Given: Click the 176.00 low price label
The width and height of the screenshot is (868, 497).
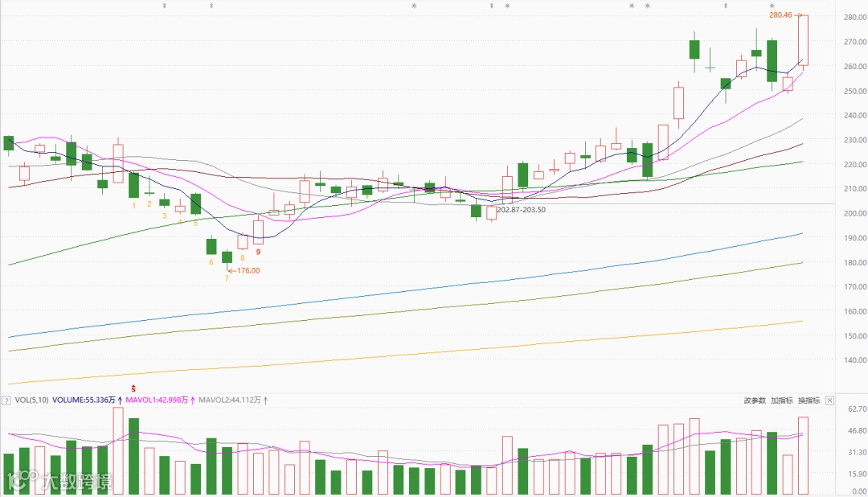Looking at the screenshot, I should click(x=248, y=270).
